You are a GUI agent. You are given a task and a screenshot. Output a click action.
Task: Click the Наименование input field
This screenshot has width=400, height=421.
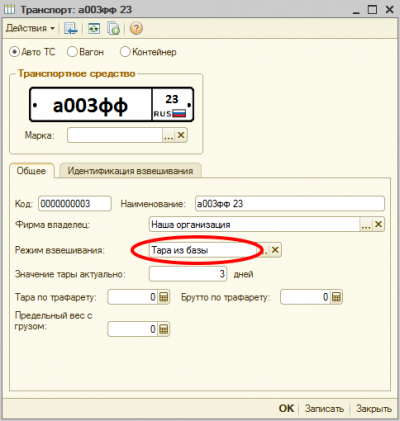(x=290, y=204)
